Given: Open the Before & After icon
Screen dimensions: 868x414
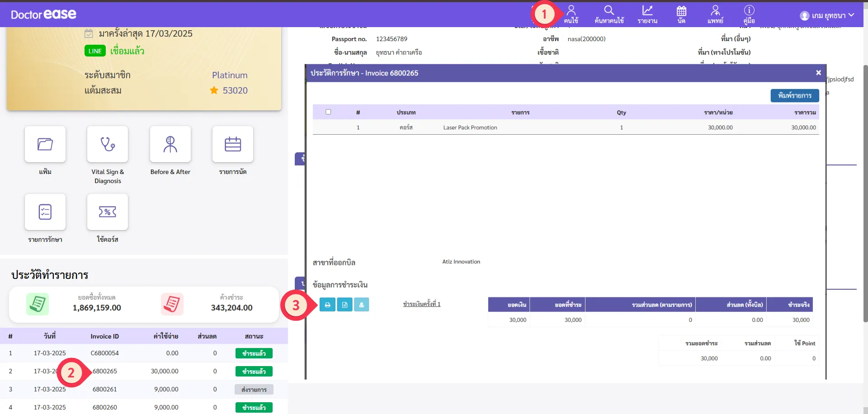Looking at the screenshot, I should pos(170,144).
